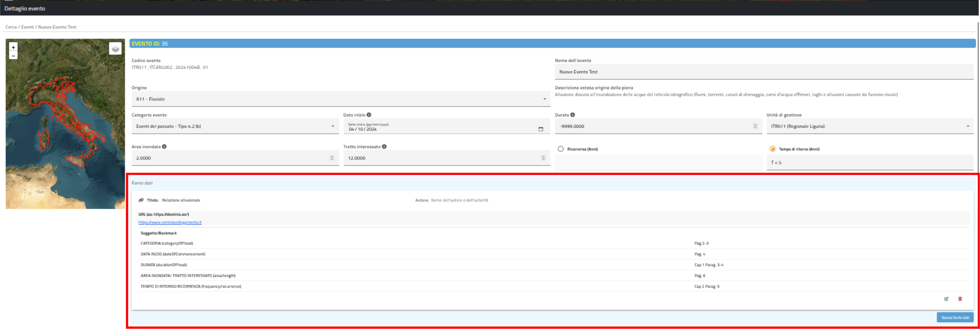The image size is (980, 329).
Task: Zoom out on the map
Action: [x=13, y=56]
